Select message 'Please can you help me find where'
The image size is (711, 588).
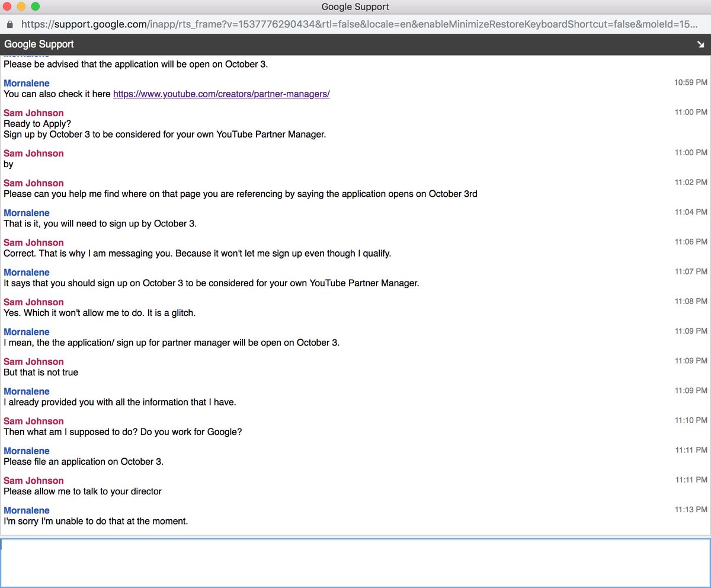241,194
